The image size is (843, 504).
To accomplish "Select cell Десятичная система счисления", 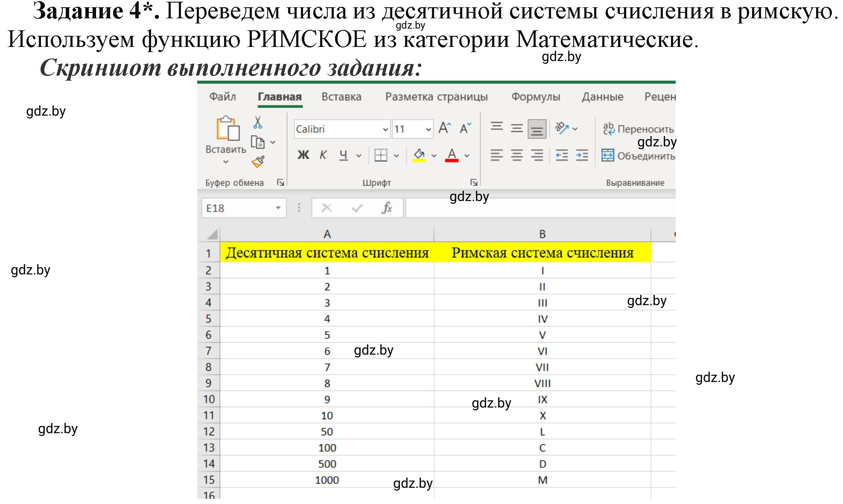I will [327, 253].
